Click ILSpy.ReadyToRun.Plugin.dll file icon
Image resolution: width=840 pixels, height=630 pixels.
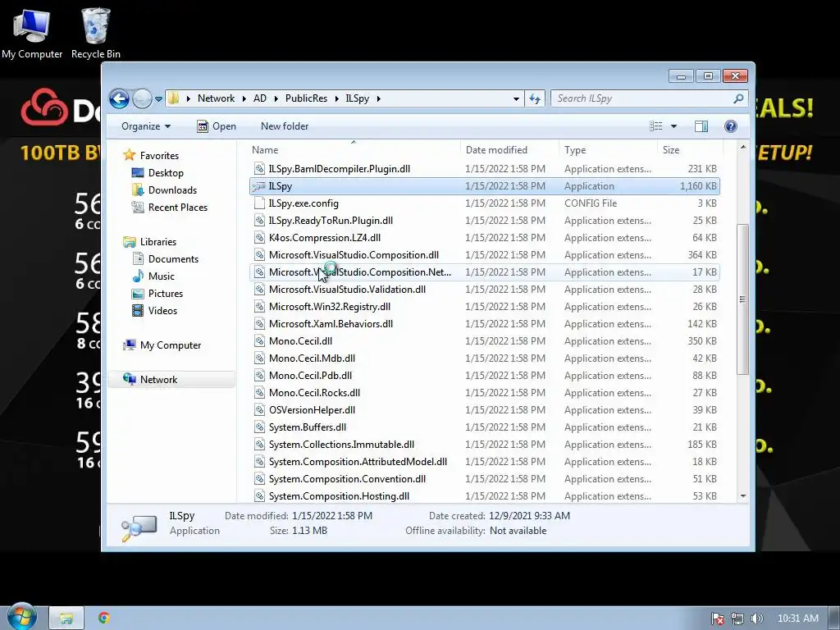[259, 221]
